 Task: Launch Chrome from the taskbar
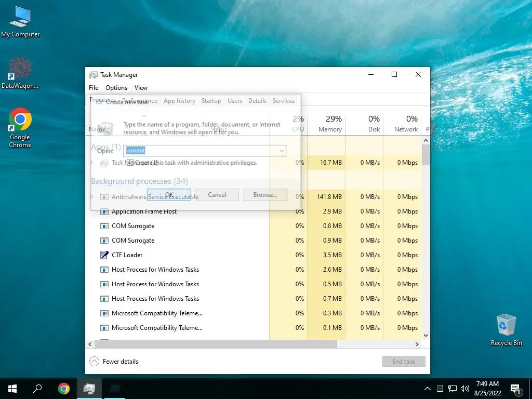pyautogui.click(x=63, y=388)
